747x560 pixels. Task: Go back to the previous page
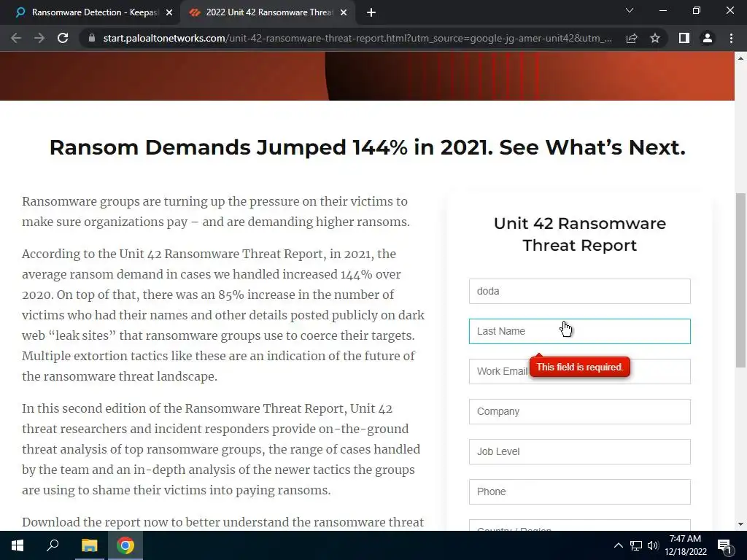[16, 38]
